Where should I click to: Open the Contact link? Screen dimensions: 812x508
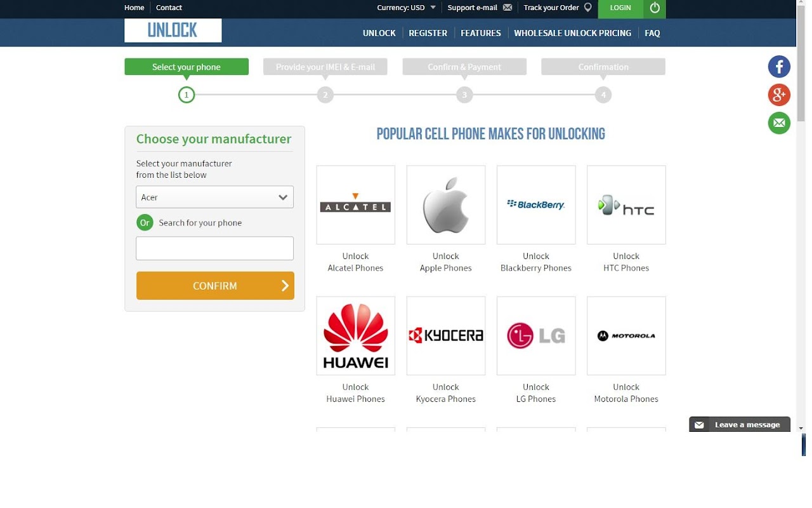[x=169, y=8]
